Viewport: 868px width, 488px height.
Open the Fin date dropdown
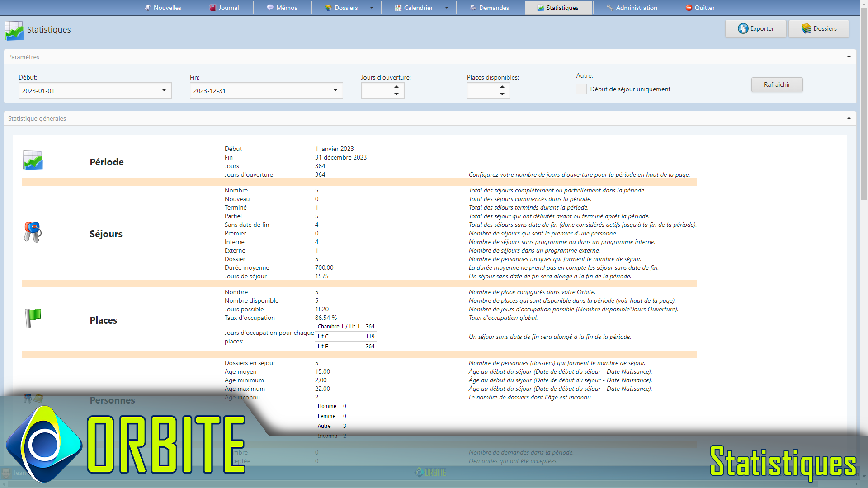point(335,90)
